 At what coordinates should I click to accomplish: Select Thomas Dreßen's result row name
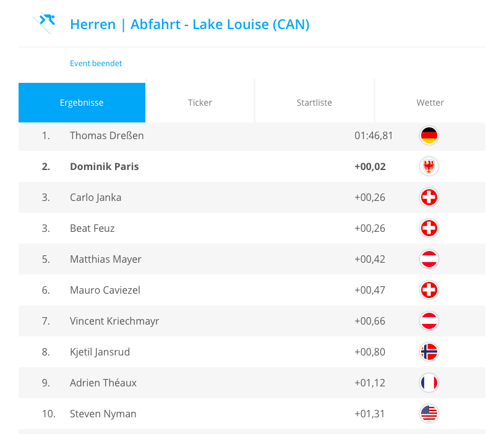[x=107, y=135]
